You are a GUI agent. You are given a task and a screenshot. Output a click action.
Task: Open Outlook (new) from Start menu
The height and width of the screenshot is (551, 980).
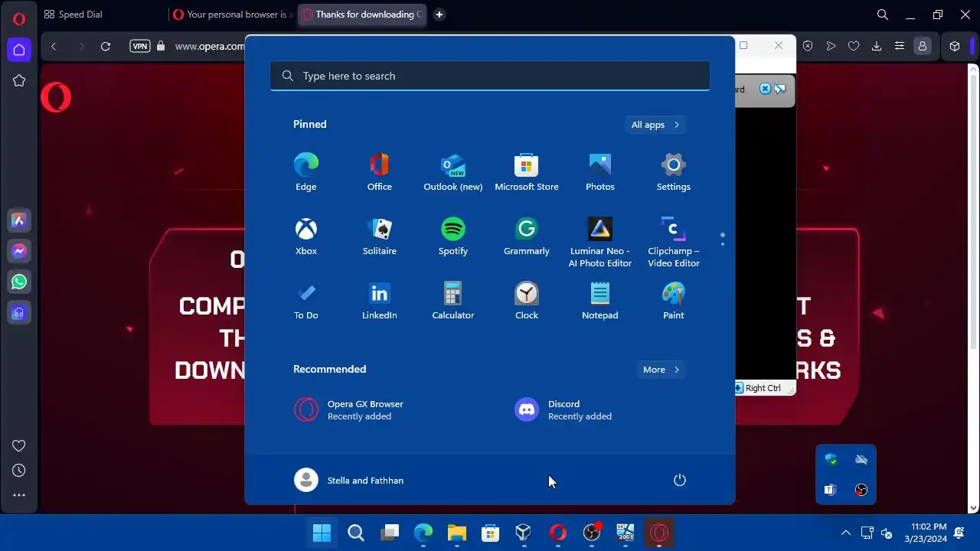coord(452,172)
